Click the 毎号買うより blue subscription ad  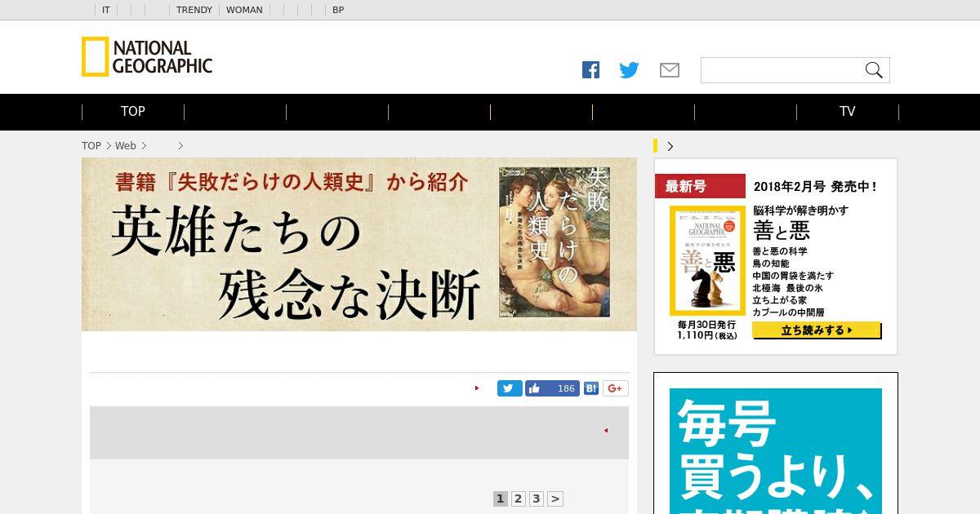point(776,451)
